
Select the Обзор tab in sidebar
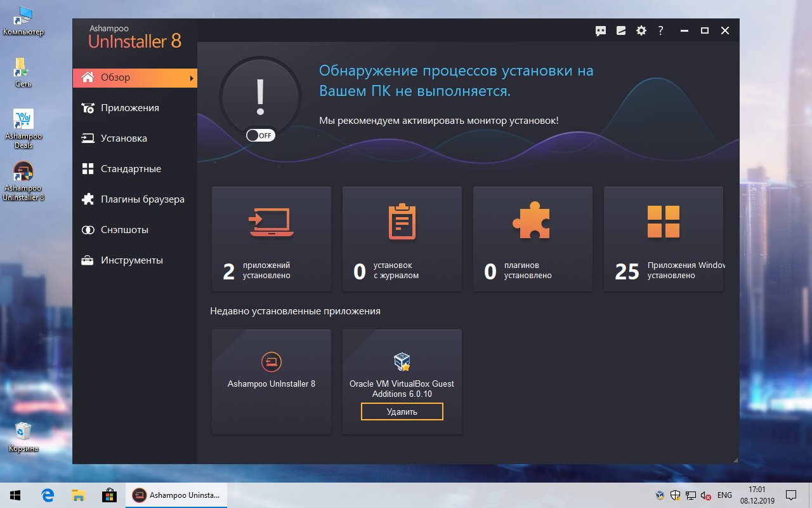(x=116, y=77)
